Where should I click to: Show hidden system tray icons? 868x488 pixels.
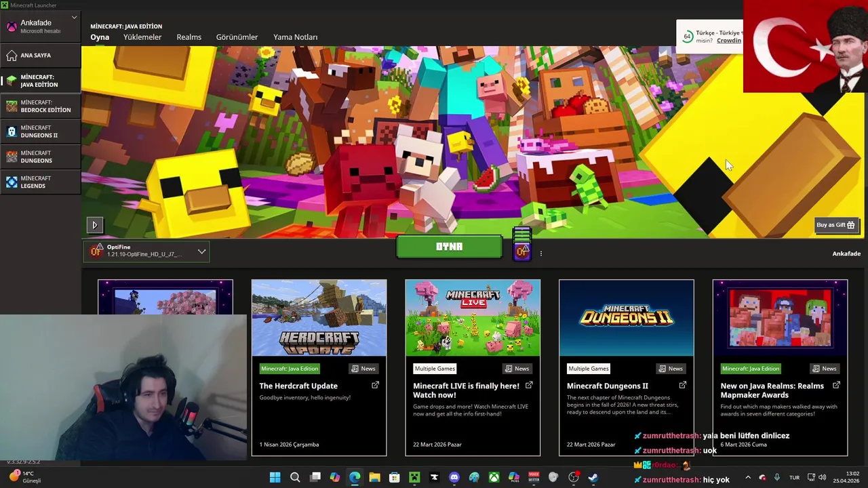[748, 477]
